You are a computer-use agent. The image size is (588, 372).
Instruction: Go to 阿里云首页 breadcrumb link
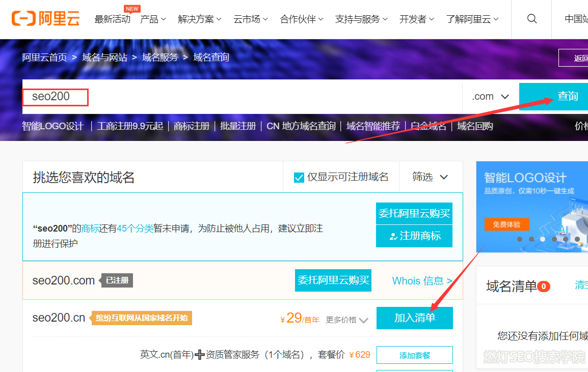click(44, 58)
